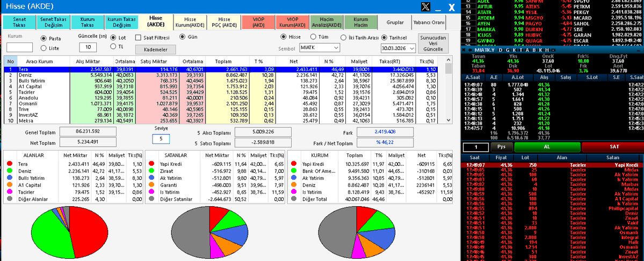This screenshot has height=261, width=644.
Task: Click the AVTUR symbol in the watchlist
Action: (484, 6)
